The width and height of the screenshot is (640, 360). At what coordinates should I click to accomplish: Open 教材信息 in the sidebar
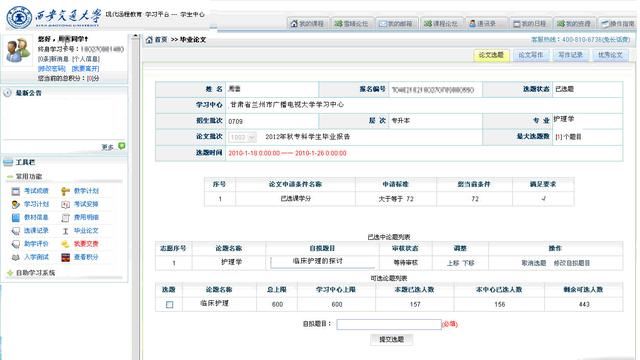click(36, 217)
